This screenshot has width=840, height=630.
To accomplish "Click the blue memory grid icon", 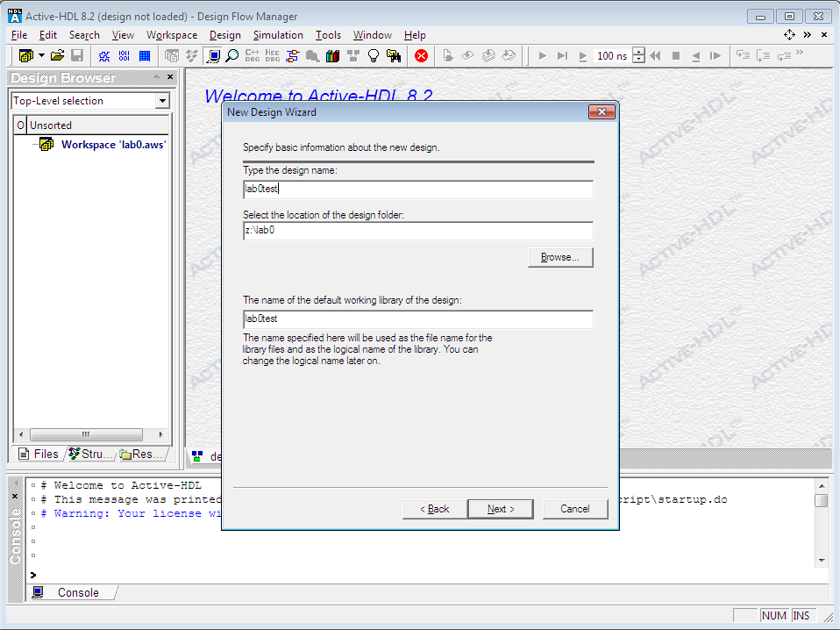I will point(145,56).
